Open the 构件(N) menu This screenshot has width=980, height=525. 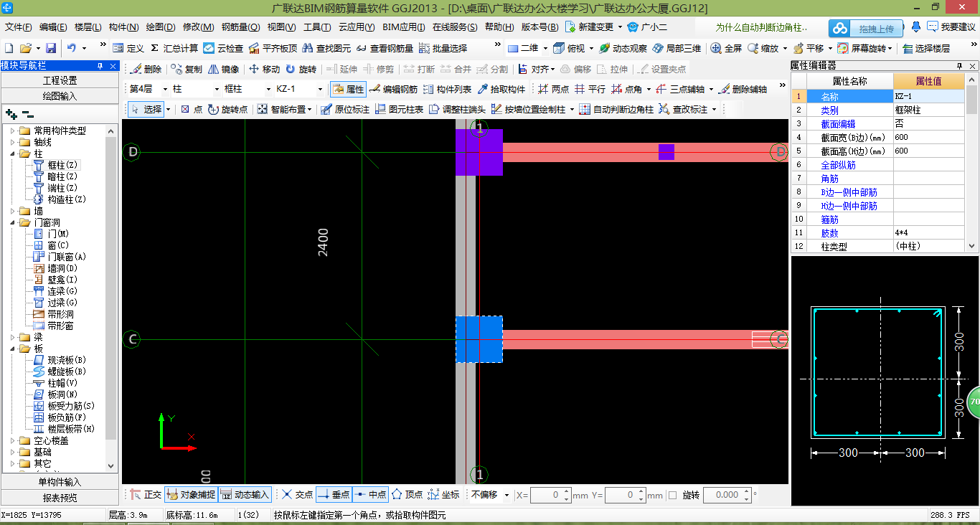click(x=123, y=27)
